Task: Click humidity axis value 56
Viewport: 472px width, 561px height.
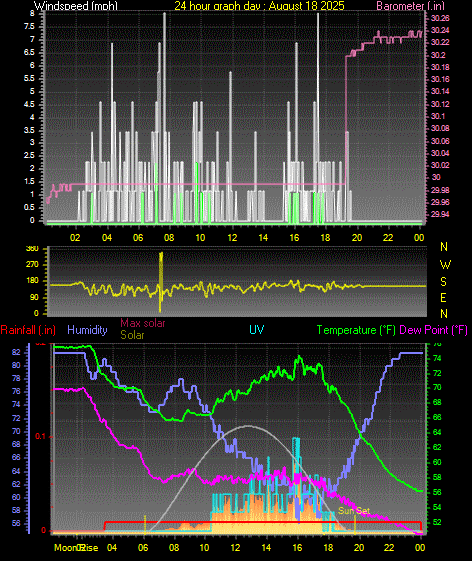Action: click(x=16, y=523)
